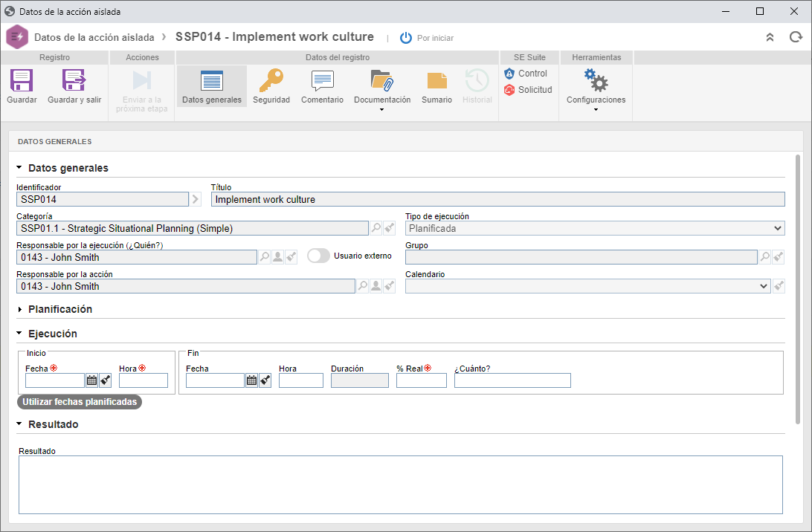Image resolution: width=812 pixels, height=532 pixels.
Task: Click the vertical scrollbar
Action: pos(797,290)
